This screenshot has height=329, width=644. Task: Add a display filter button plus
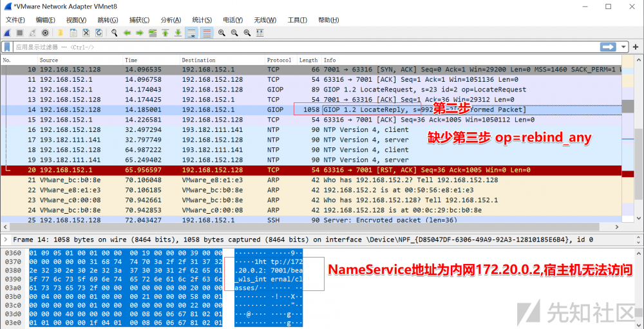point(636,47)
